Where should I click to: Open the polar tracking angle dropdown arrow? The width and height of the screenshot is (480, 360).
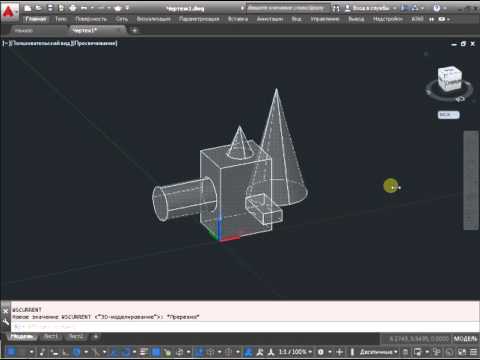click(86, 352)
